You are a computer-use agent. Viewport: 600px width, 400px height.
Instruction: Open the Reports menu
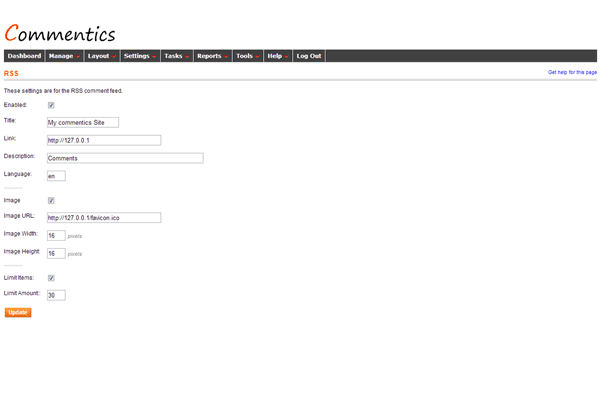[x=212, y=56]
